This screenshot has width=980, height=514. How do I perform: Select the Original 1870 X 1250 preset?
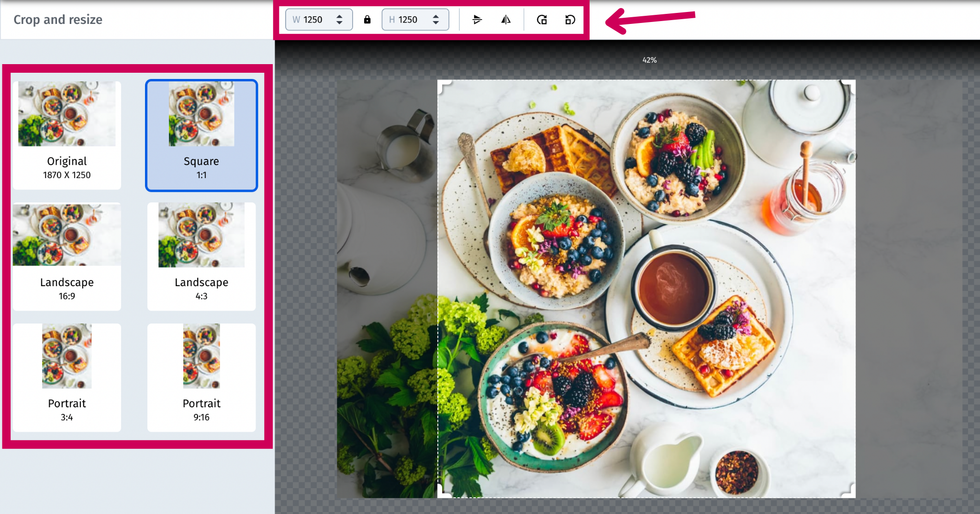pos(67,135)
